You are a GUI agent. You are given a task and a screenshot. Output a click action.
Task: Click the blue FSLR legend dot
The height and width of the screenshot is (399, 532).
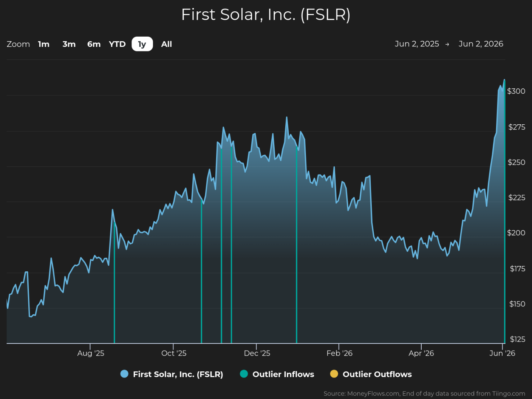pyautogui.click(x=124, y=374)
